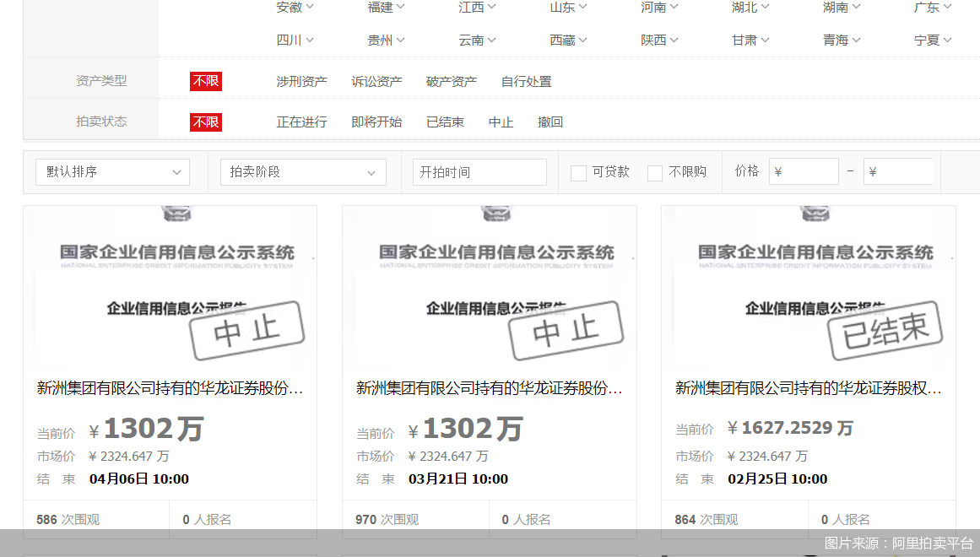
Task: Open second listing title ending 03月21日
Action: 489,388
